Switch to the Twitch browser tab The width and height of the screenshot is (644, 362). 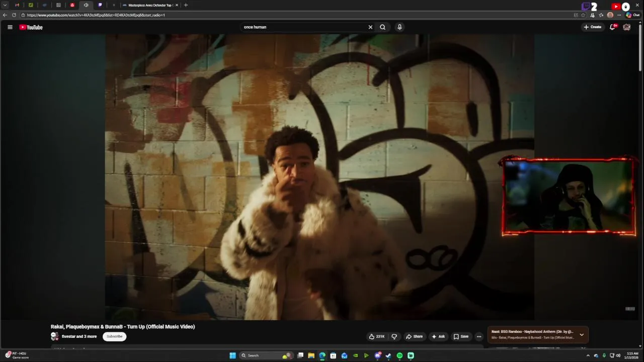point(100,5)
